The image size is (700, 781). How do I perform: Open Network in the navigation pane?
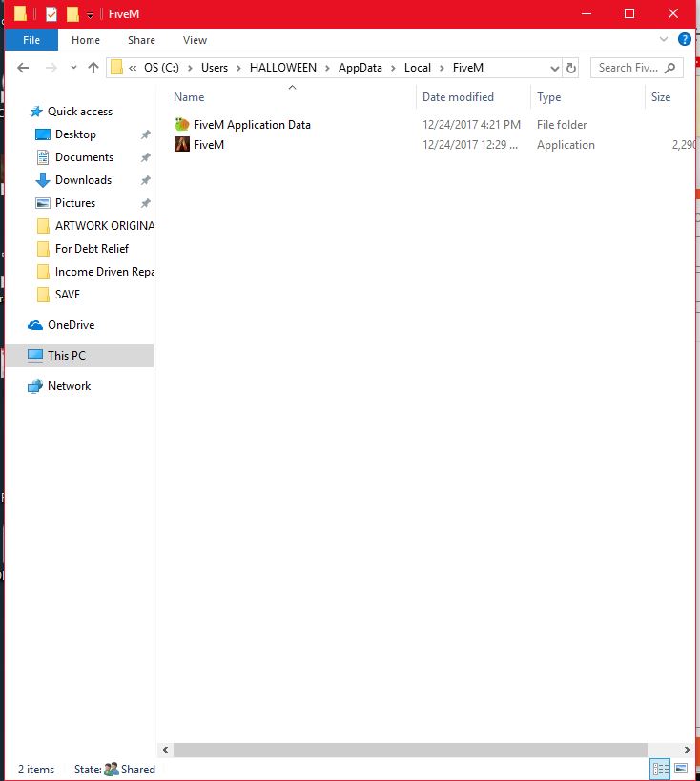point(69,386)
